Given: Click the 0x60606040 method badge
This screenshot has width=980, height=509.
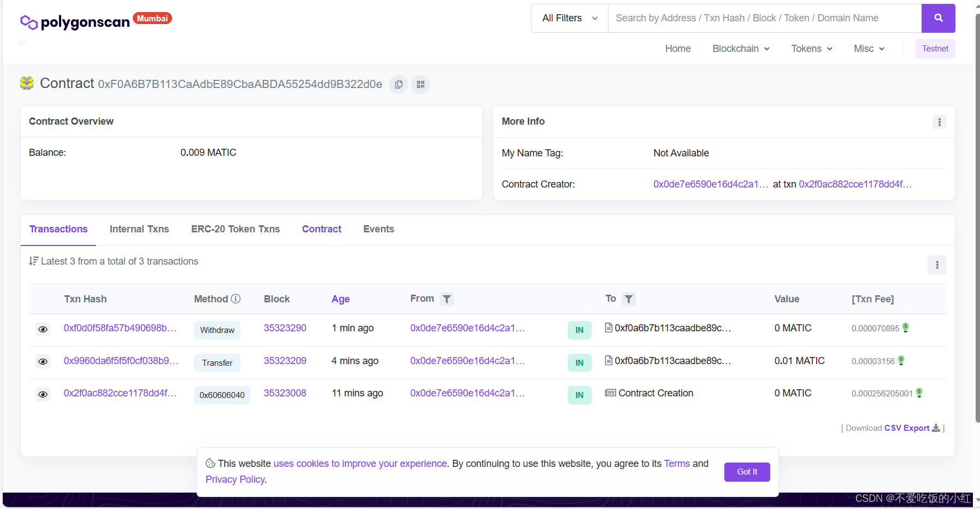Looking at the screenshot, I should pos(222,395).
